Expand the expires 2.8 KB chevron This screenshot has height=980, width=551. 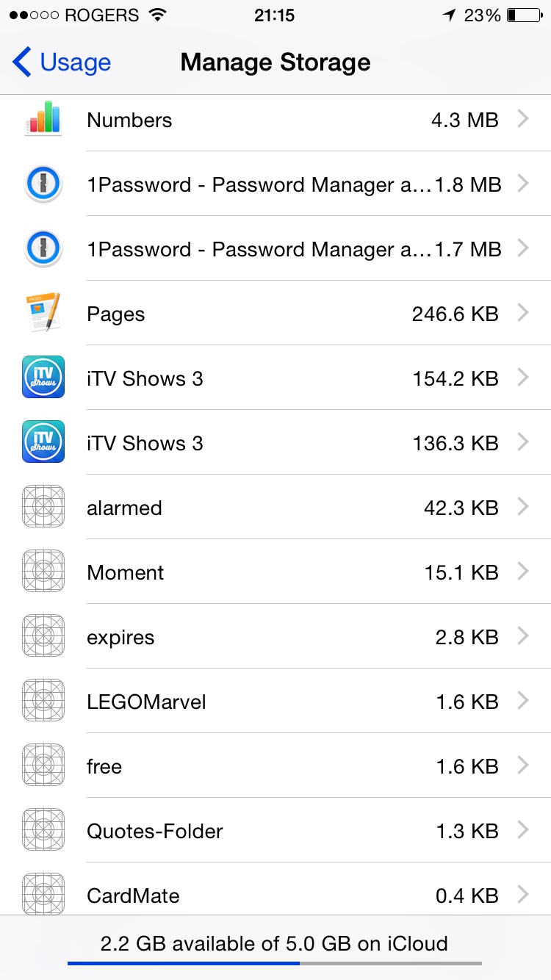[522, 636]
